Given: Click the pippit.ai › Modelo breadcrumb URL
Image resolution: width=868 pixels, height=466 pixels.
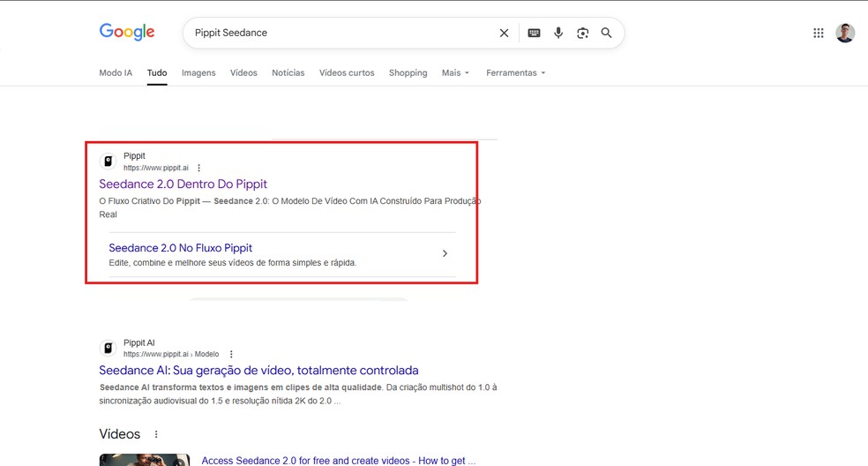Looking at the screenshot, I should pyautogui.click(x=171, y=354).
